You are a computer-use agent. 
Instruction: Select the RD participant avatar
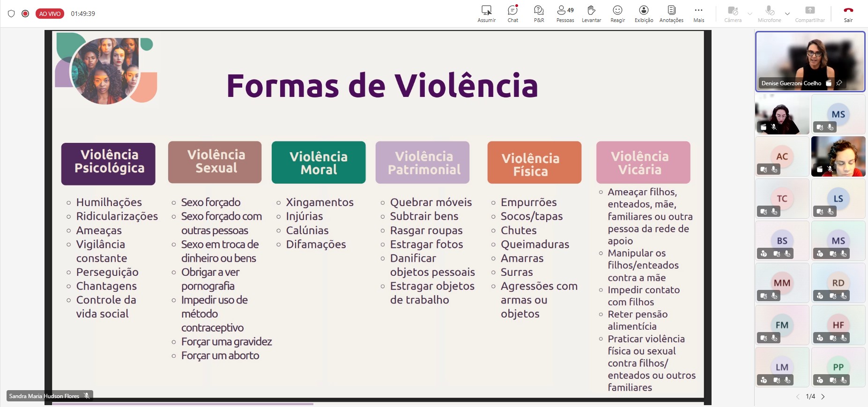coord(838,283)
